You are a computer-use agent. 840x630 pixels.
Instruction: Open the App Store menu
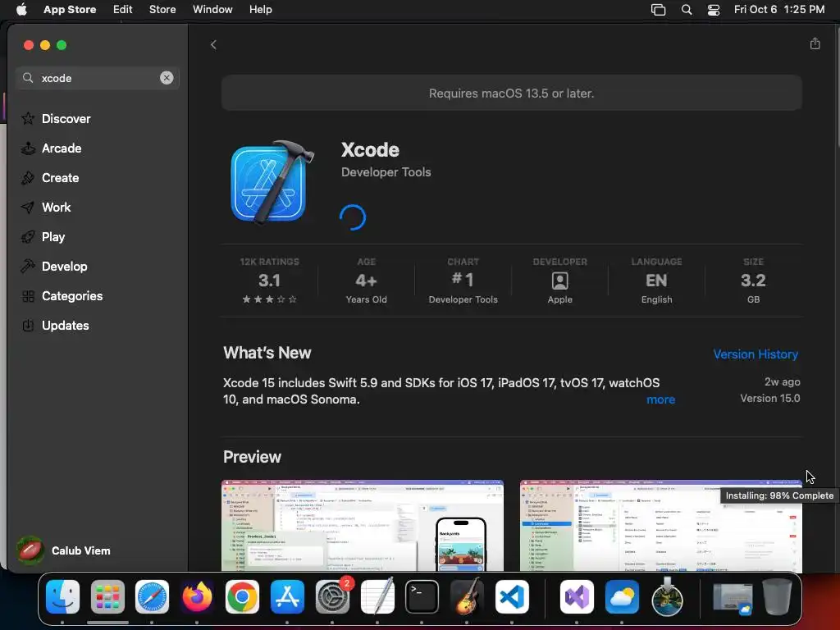(x=70, y=10)
